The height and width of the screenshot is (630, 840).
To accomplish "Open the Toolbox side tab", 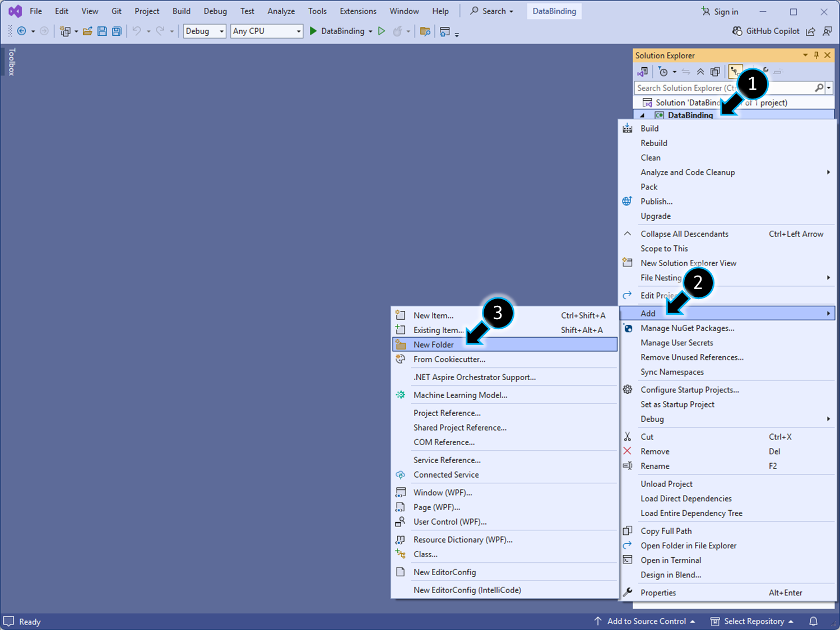I will 11,62.
